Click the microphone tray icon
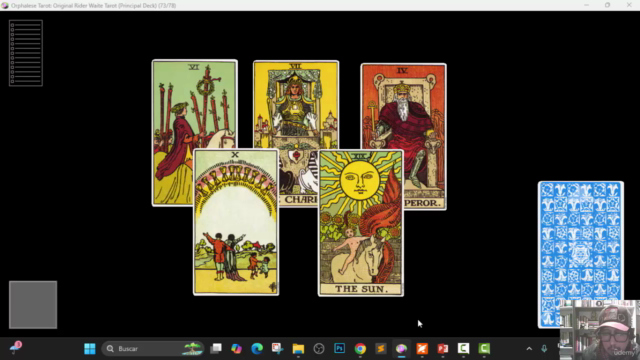The width and height of the screenshot is (640, 360). pos(544,349)
